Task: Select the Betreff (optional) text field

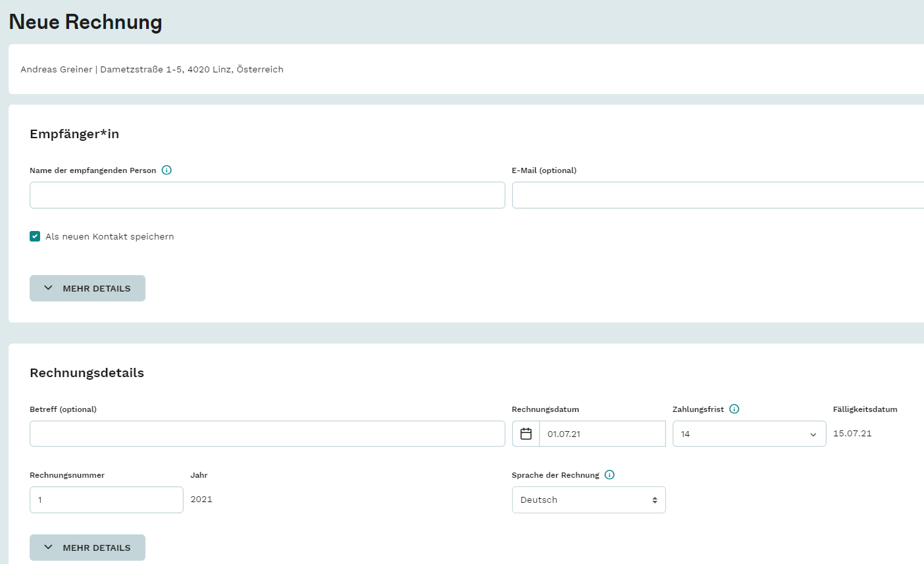Action: point(267,434)
